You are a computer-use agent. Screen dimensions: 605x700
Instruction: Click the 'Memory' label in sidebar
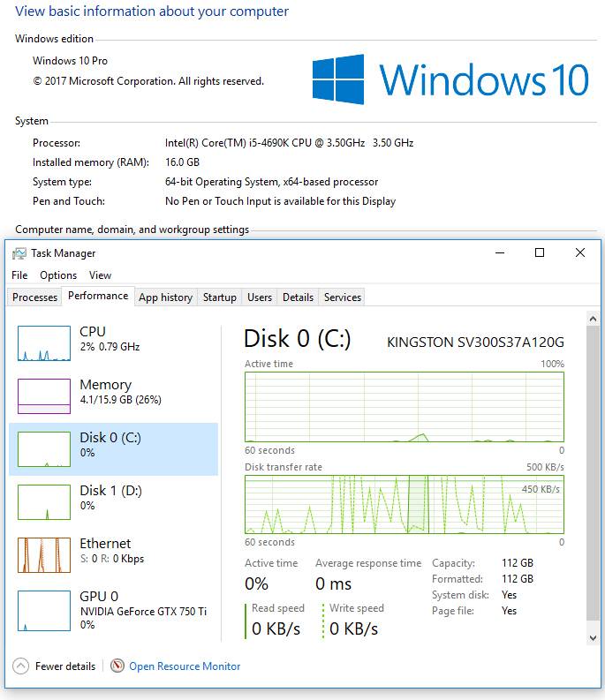coord(105,385)
